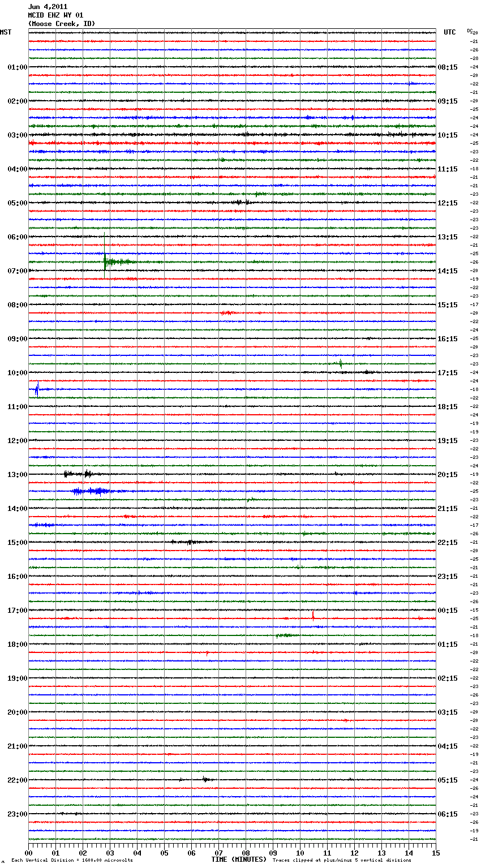The width and height of the screenshot is (481, 868).
Task: Click the blue event burst below the 13:00 trace
Action: pos(92,491)
